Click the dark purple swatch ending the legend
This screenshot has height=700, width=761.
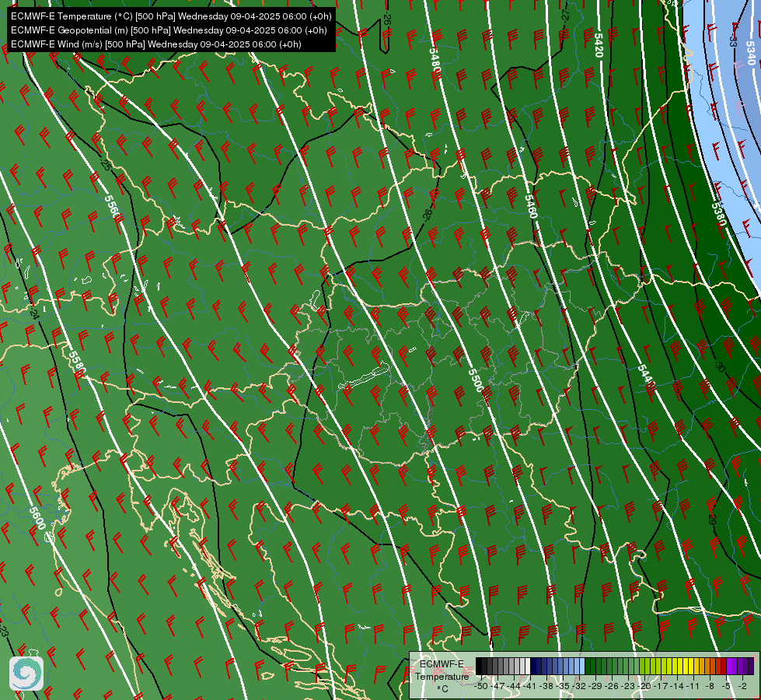pos(751,666)
